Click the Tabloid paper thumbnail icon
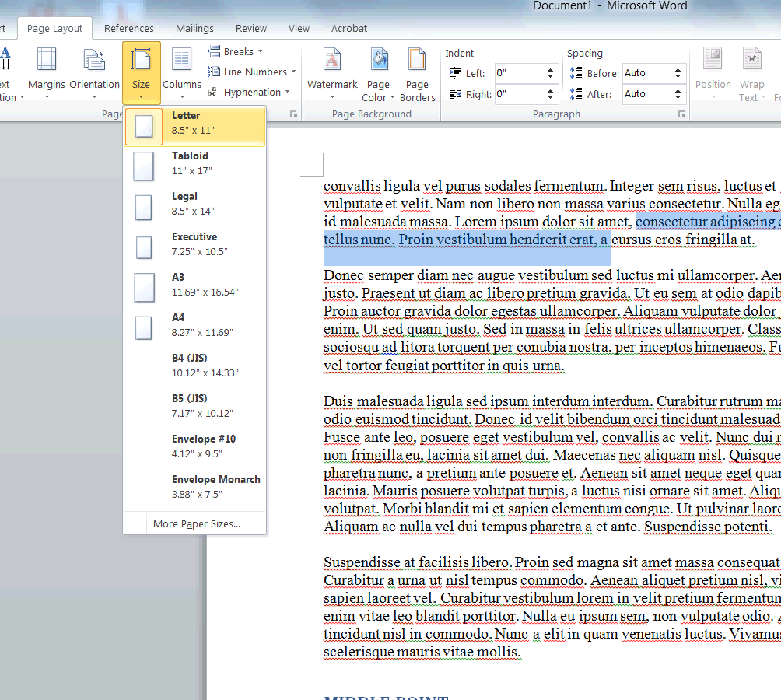This screenshot has width=781, height=700. (143, 166)
